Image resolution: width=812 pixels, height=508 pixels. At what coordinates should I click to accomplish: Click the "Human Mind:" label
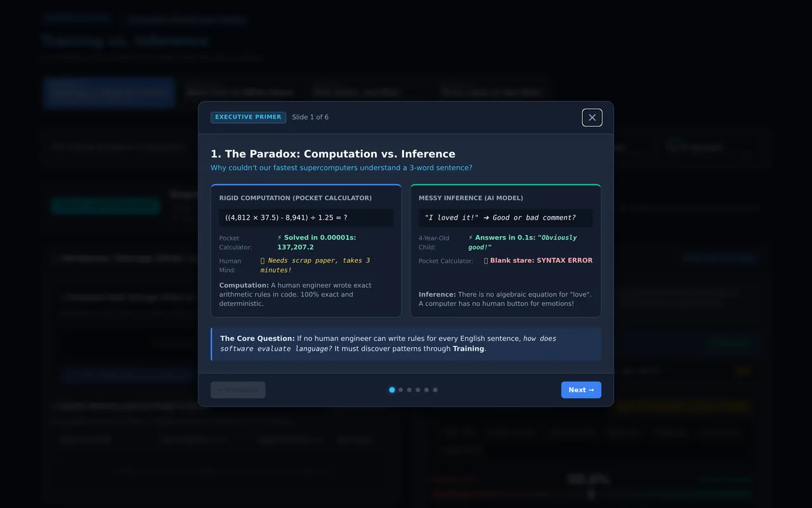click(x=230, y=265)
